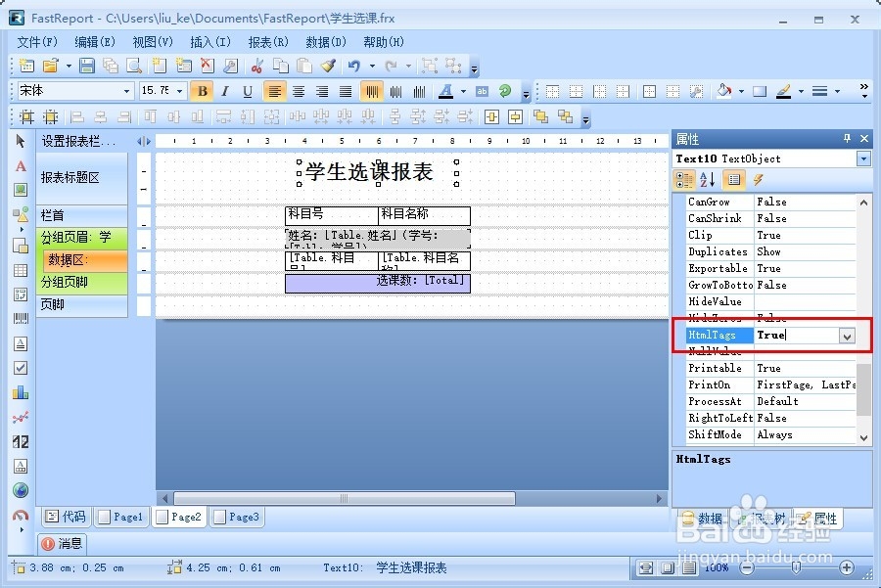The width and height of the screenshot is (881, 588).
Task: Toggle underline formatting
Action: pos(245,90)
